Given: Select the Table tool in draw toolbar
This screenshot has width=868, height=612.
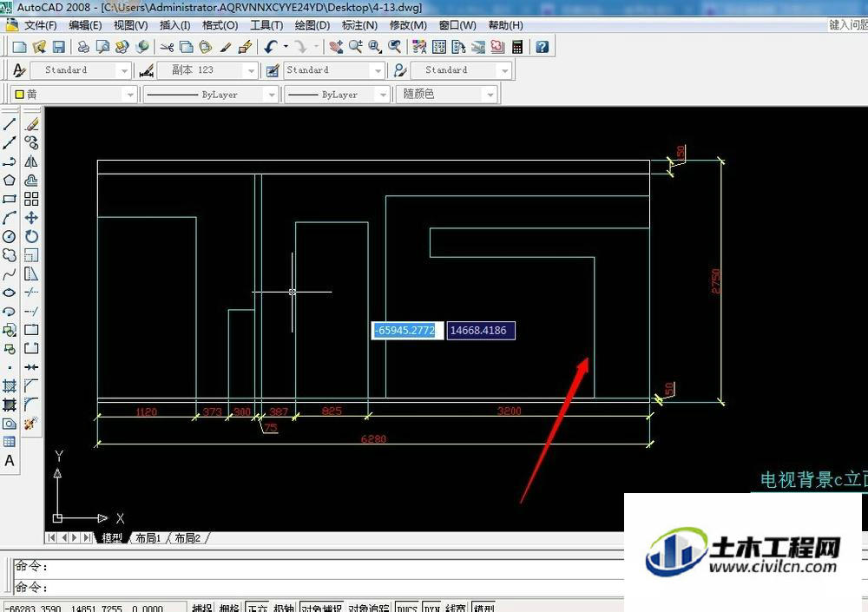Looking at the screenshot, I should [x=10, y=442].
